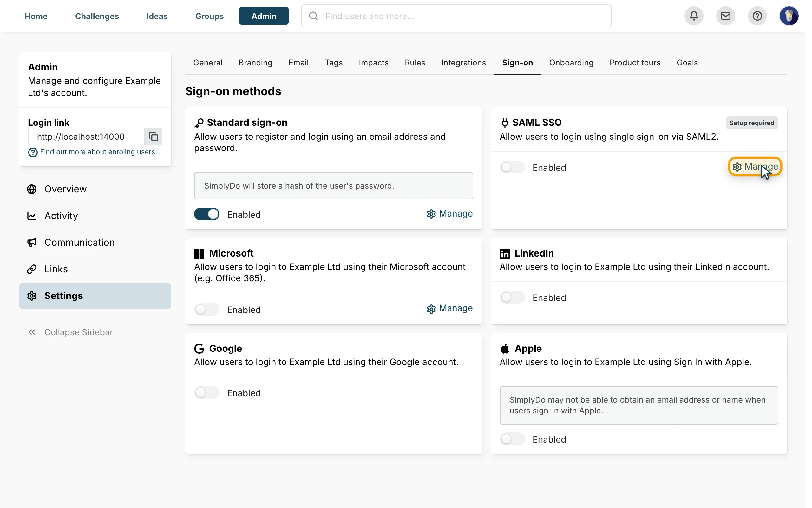Focus the 'Find users and more...' search field
Image resolution: width=812 pixels, height=508 pixels.
pyautogui.click(x=456, y=16)
